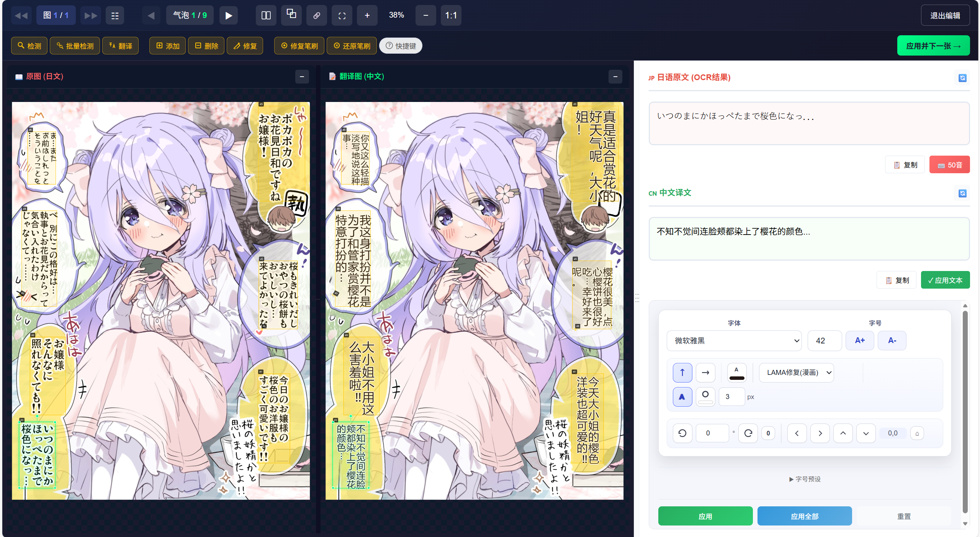Image resolution: width=980 pixels, height=537 pixels.
Task: Click the blue 应用全部 button
Action: pos(804,516)
